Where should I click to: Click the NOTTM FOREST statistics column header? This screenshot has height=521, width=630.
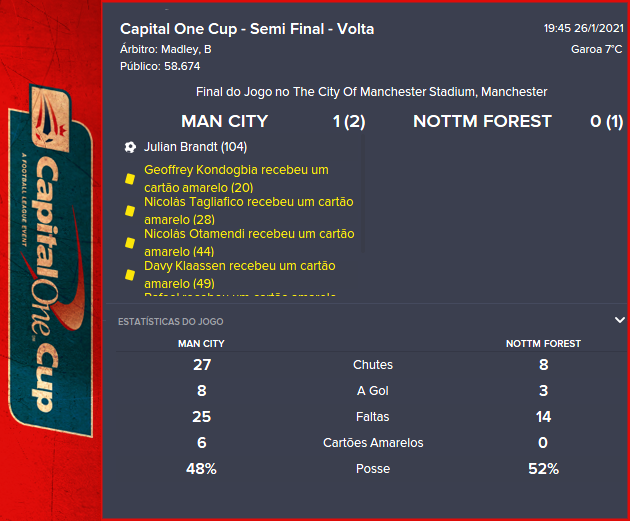543,343
